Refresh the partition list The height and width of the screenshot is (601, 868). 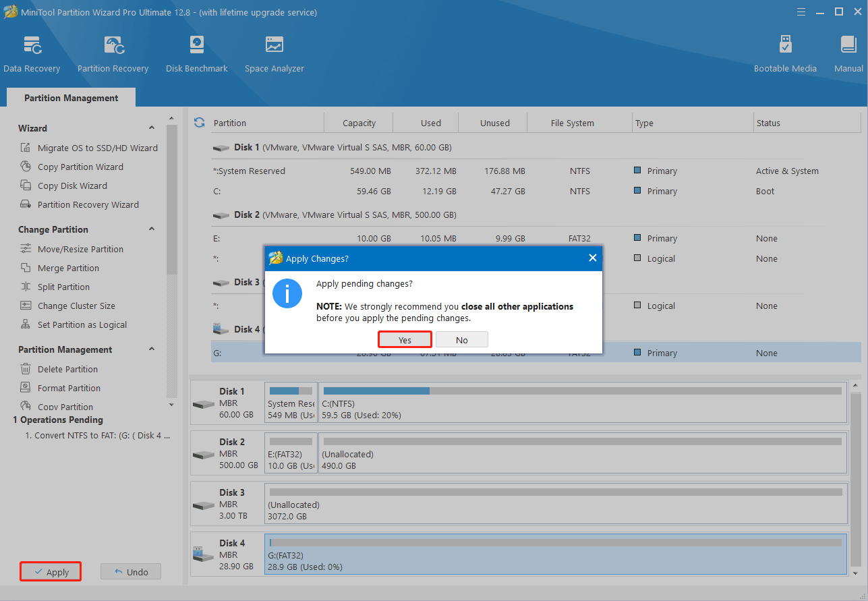coord(199,123)
